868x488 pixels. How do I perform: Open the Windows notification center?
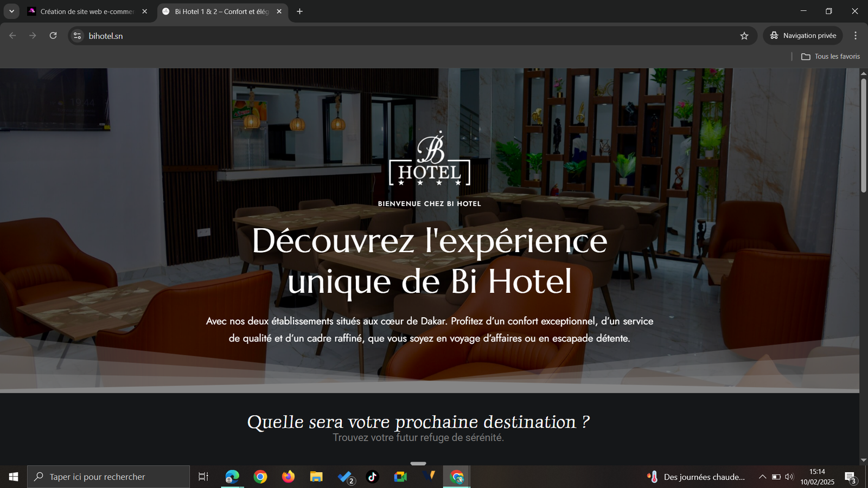850,477
